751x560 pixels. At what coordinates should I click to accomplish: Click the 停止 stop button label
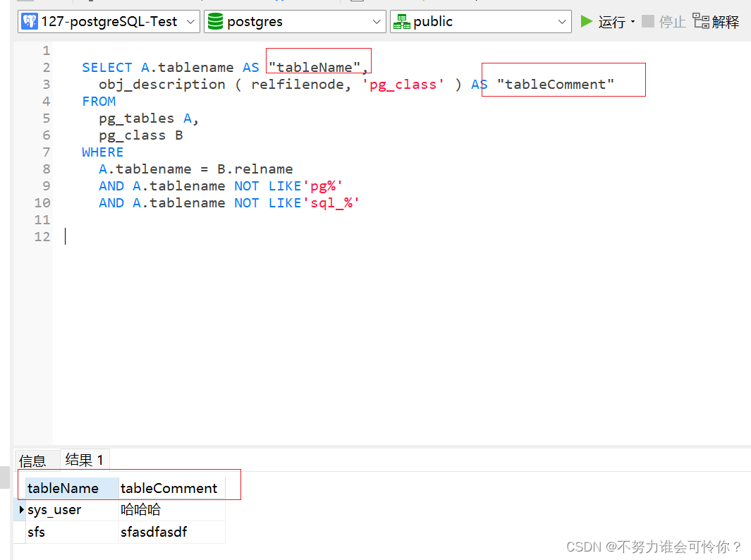click(672, 22)
